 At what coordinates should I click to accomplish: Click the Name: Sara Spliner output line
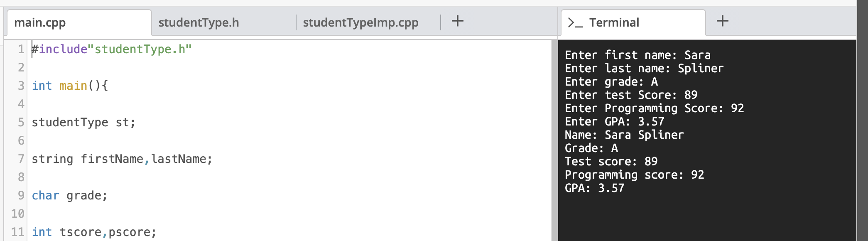(x=624, y=135)
